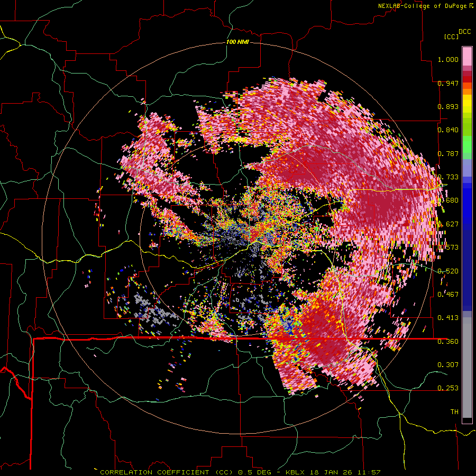Pick the bright green color bar segment

point(467,143)
